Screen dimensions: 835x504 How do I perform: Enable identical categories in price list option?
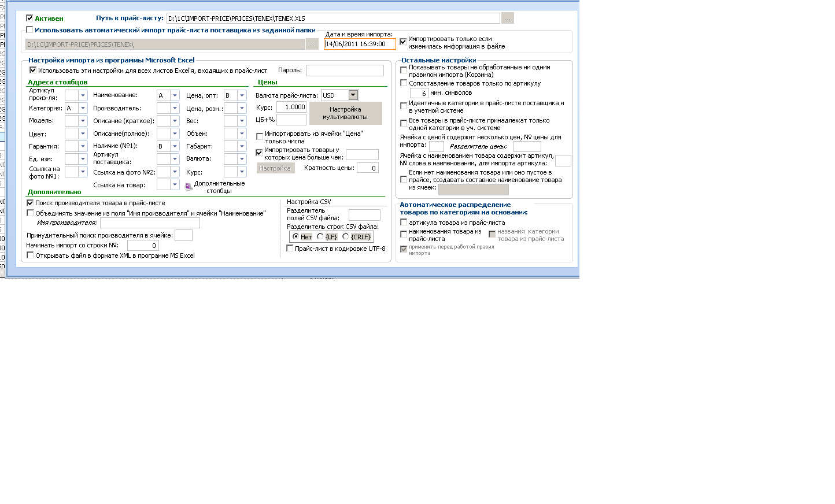pos(404,106)
